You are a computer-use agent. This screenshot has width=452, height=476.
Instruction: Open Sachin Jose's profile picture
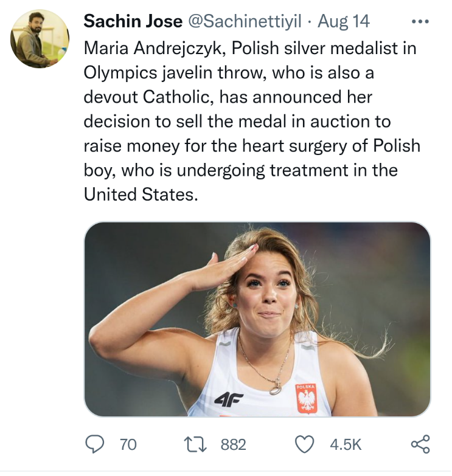click(x=40, y=38)
